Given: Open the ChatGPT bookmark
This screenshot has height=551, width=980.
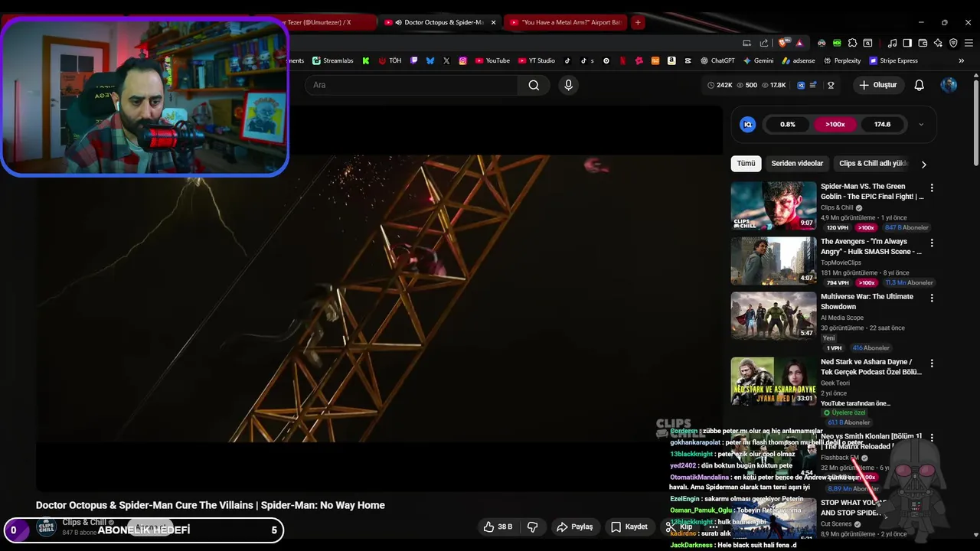Looking at the screenshot, I should tap(717, 60).
